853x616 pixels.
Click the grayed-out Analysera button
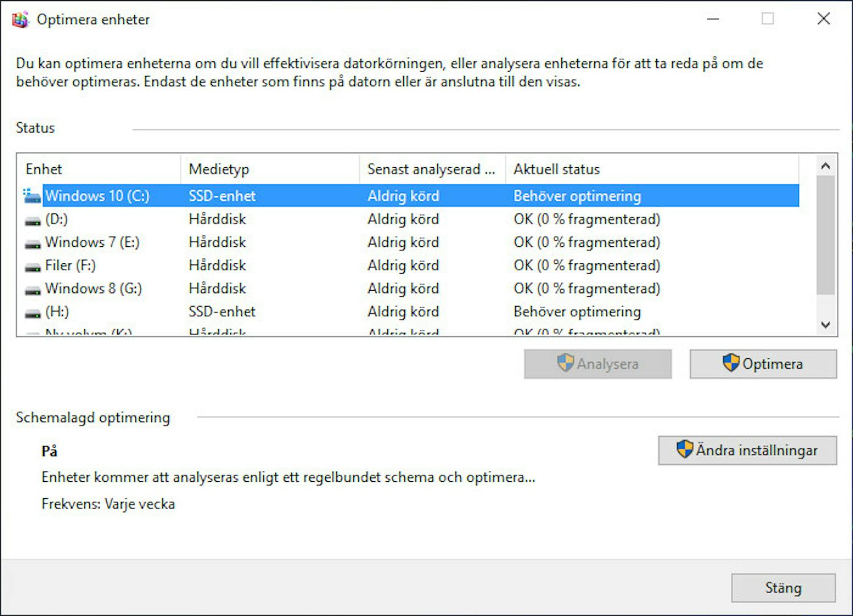[597, 363]
